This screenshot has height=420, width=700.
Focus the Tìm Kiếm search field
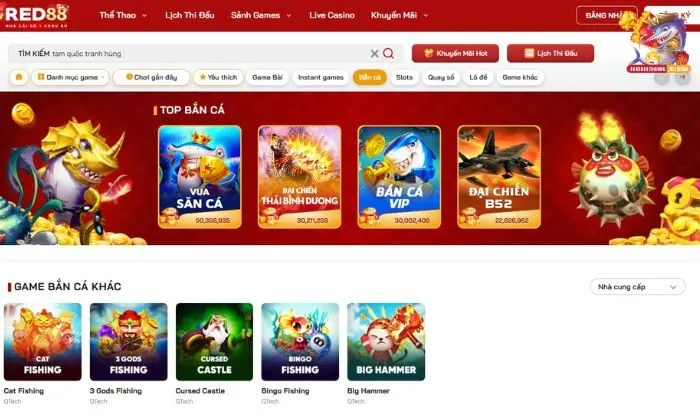(192, 54)
